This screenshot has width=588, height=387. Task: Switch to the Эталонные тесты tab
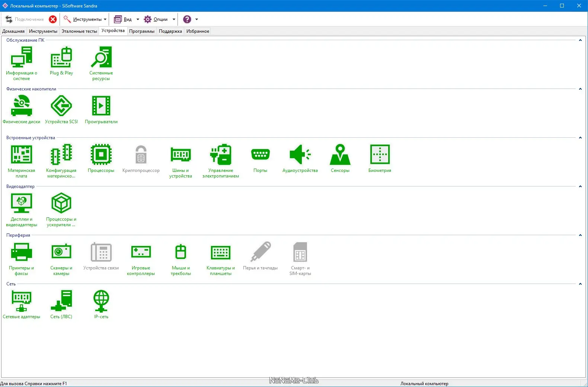[79, 31]
